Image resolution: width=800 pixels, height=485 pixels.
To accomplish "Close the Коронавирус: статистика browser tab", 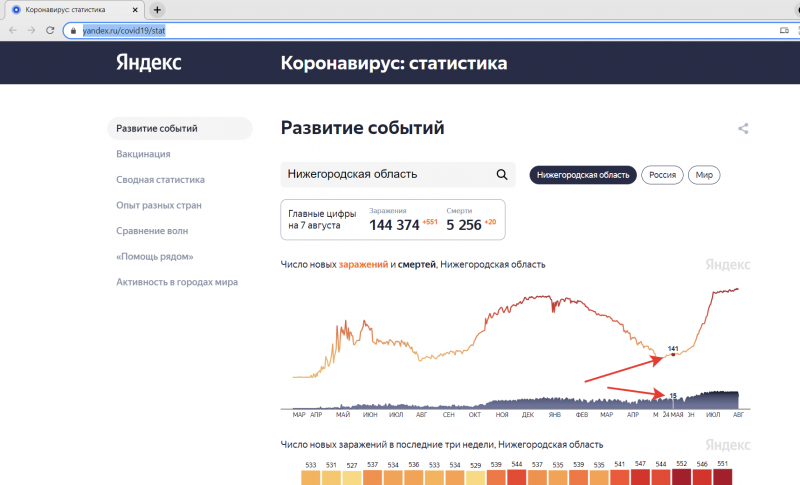I will [135, 10].
